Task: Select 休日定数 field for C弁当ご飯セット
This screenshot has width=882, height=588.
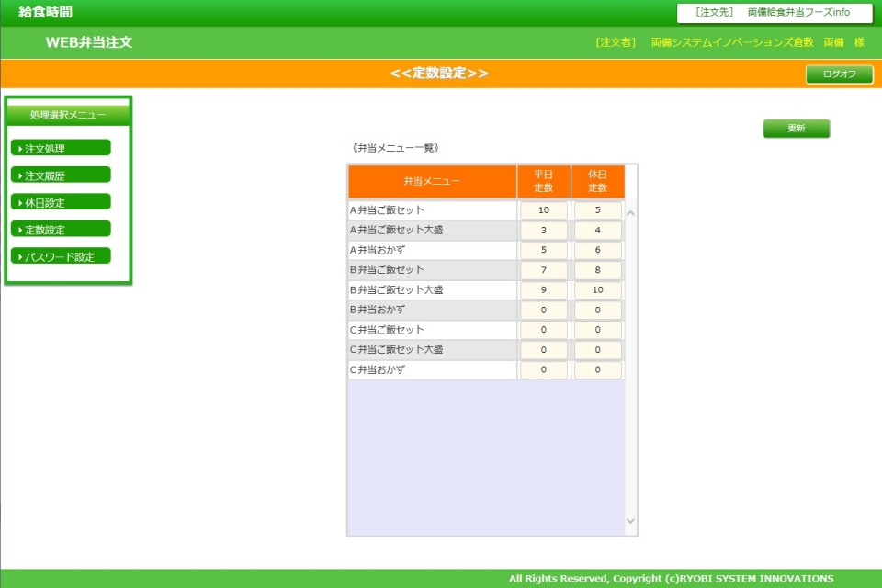Action: pyautogui.click(x=597, y=330)
